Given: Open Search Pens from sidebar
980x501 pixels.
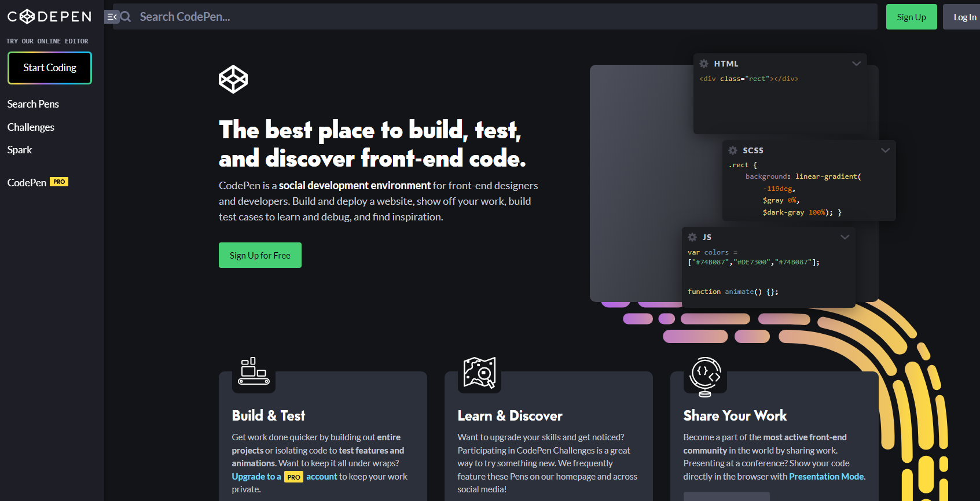Looking at the screenshot, I should [x=33, y=104].
